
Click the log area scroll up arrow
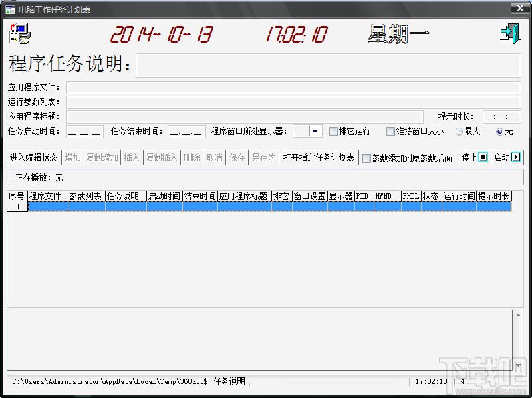click(x=518, y=316)
